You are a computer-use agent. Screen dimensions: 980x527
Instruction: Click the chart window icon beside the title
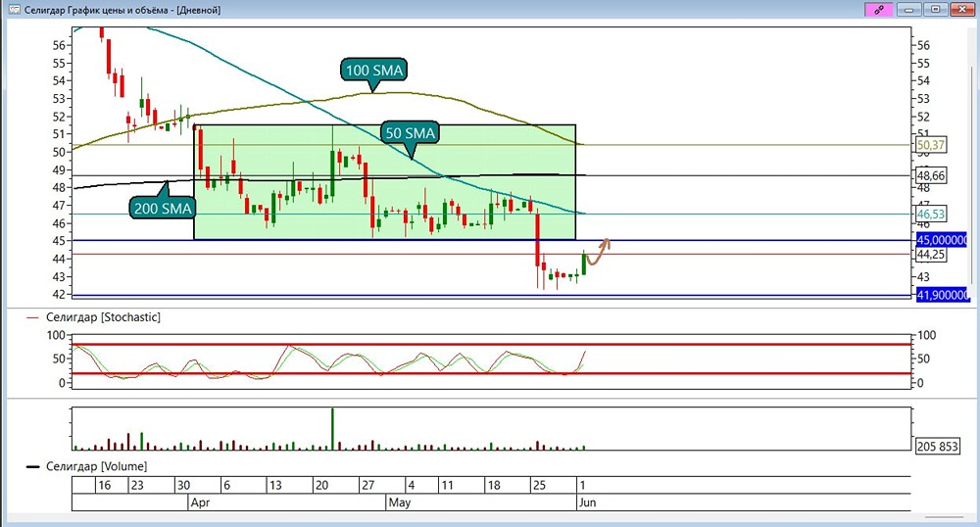click(x=14, y=10)
